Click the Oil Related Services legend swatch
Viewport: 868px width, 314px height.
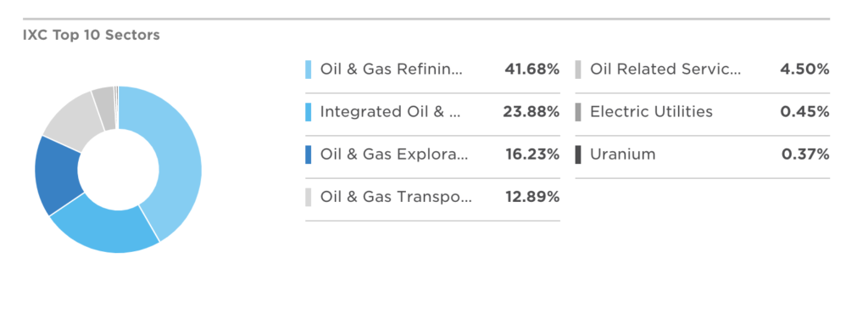tap(578, 70)
